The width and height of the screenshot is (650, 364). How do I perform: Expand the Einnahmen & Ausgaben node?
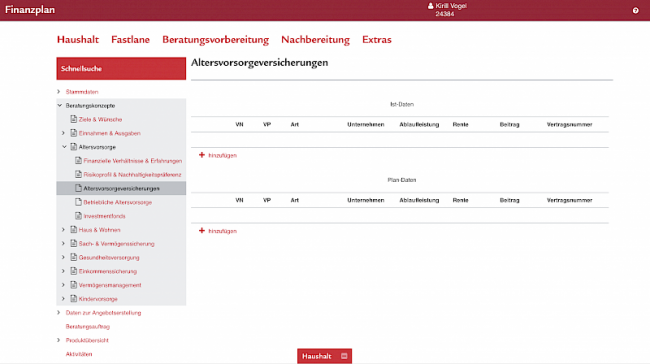pos(63,133)
